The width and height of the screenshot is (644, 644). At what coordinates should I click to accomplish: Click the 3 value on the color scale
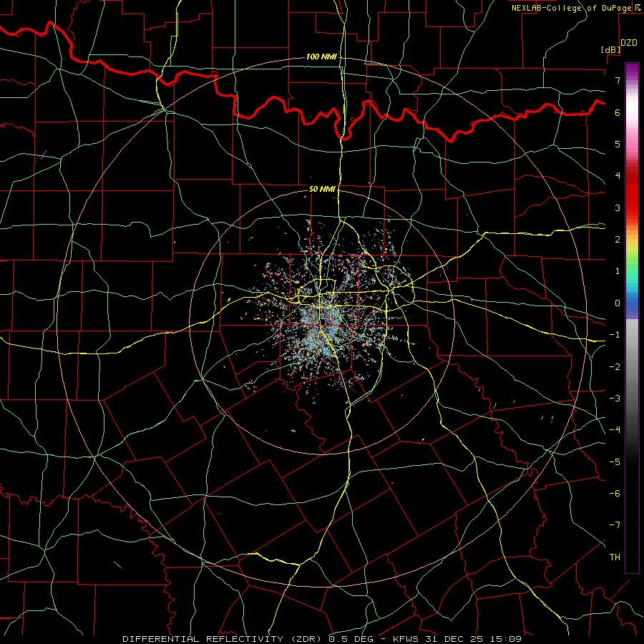tap(618, 208)
